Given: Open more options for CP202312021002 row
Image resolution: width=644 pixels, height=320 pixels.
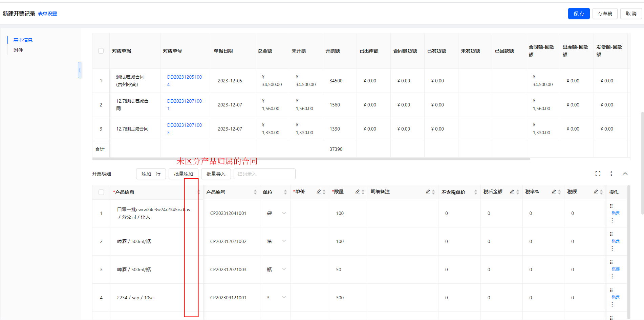Looking at the screenshot, I should [x=612, y=248].
